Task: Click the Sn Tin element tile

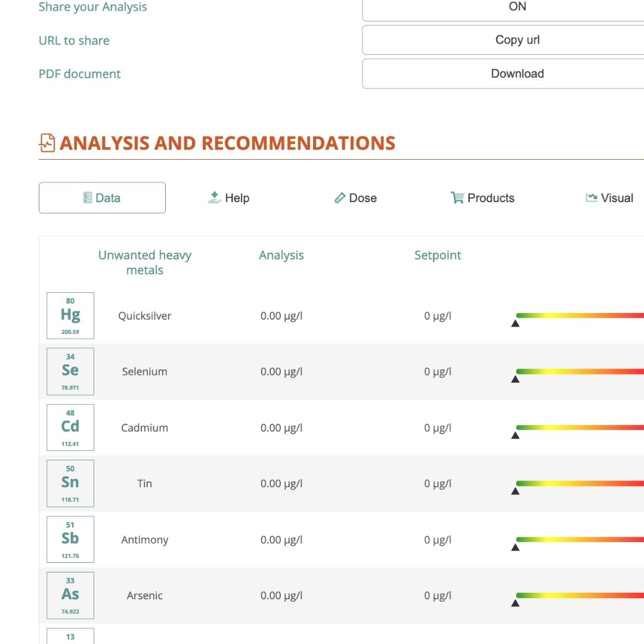Action: click(x=70, y=484)
